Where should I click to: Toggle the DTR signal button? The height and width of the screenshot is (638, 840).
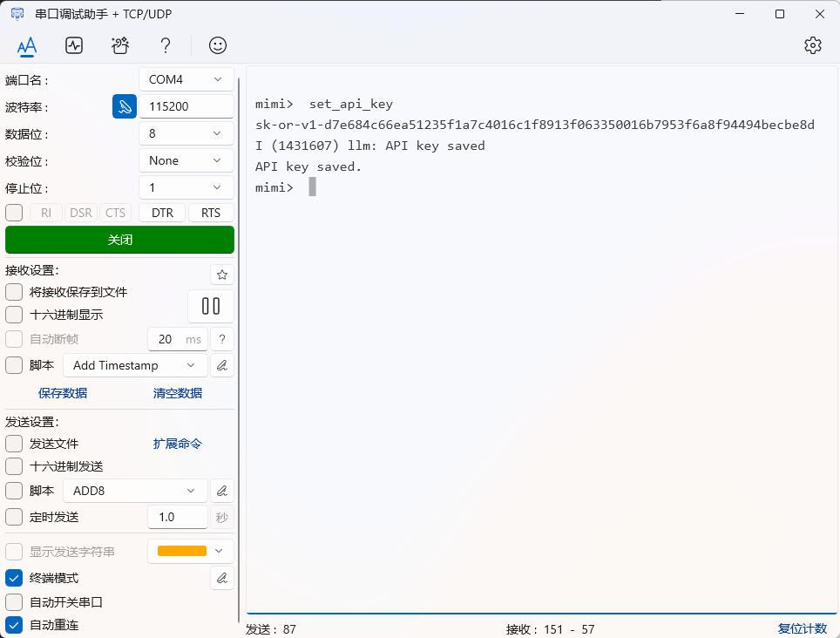click(161, 212)
